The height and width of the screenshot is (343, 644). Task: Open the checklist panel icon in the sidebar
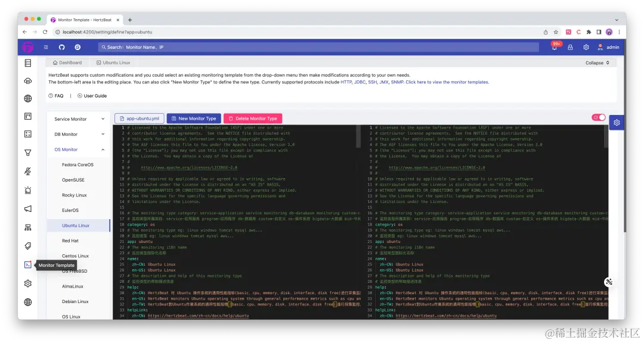tap(28, 134)
